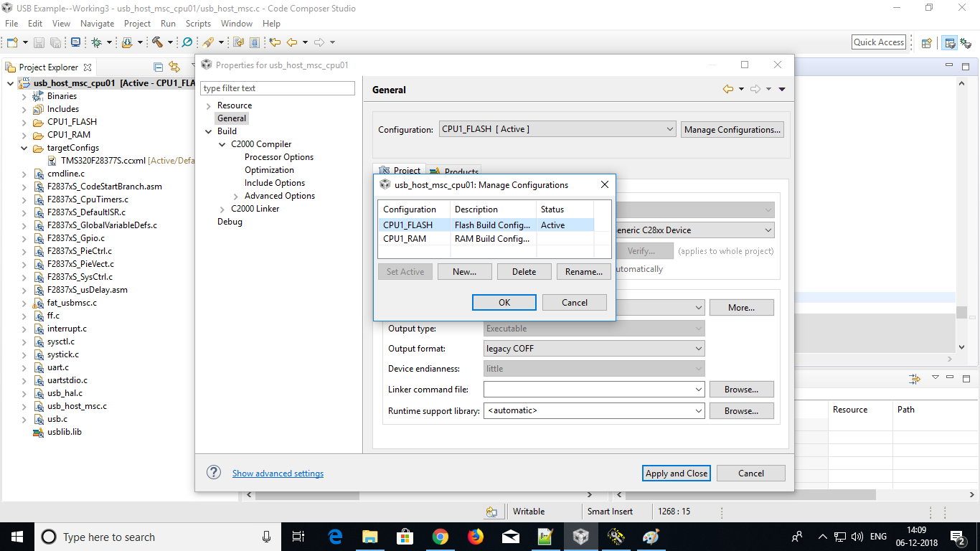Open Firefox from the taskbar
The height and width of the screenshot is (551, 980).
[x=476, y=537]
